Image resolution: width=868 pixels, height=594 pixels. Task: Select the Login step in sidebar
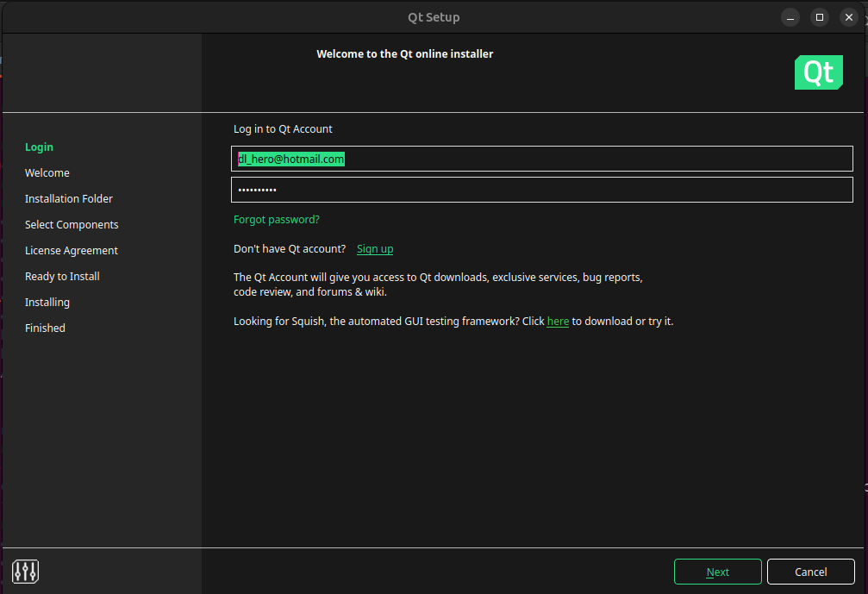(40, 147)
